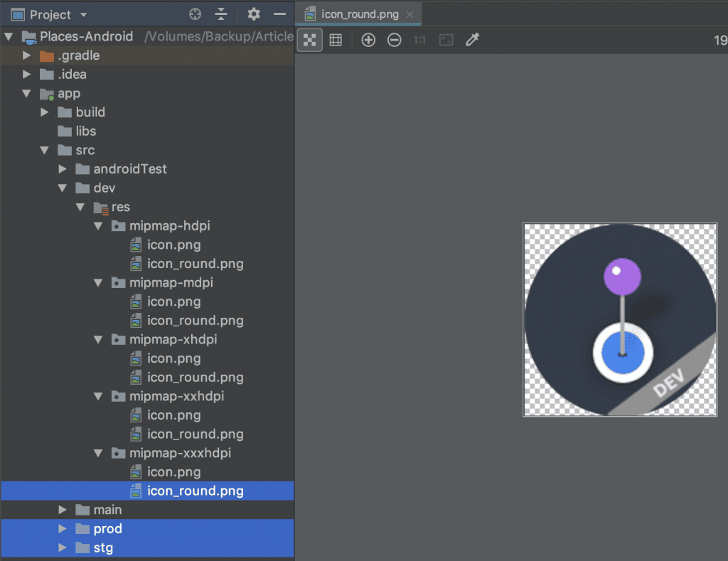Open the Project panel gear settings

tap(254, 14)
